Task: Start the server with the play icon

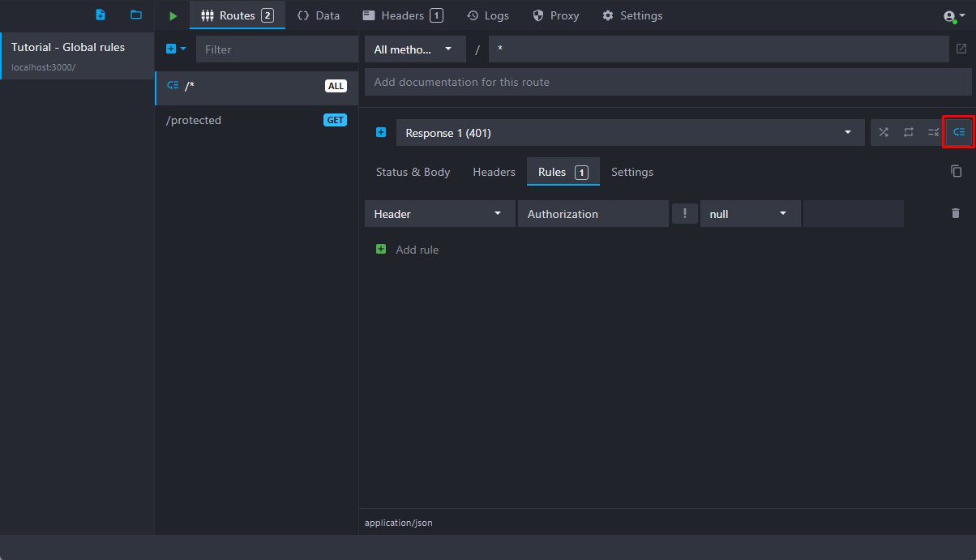Action: 173,15
